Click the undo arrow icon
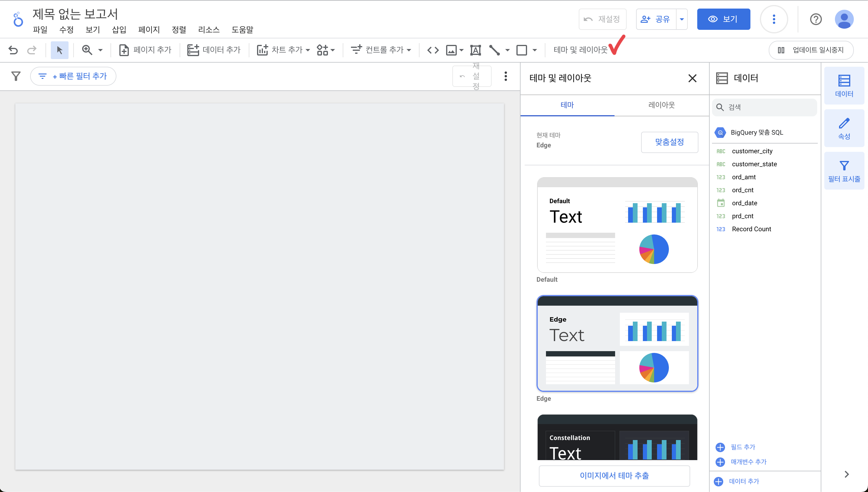The height and width of the screenshot is (492, 868). [x=13, y=50]
